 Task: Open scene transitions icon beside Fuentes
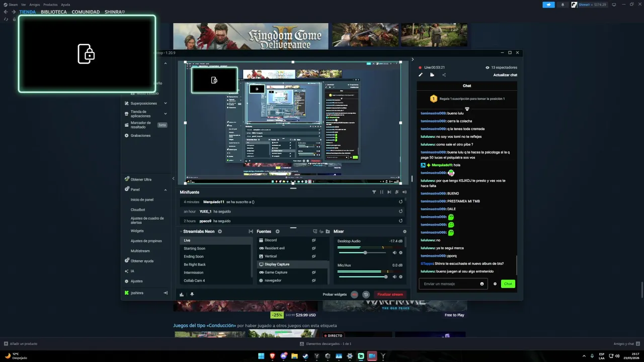click(x=251, y=231)
